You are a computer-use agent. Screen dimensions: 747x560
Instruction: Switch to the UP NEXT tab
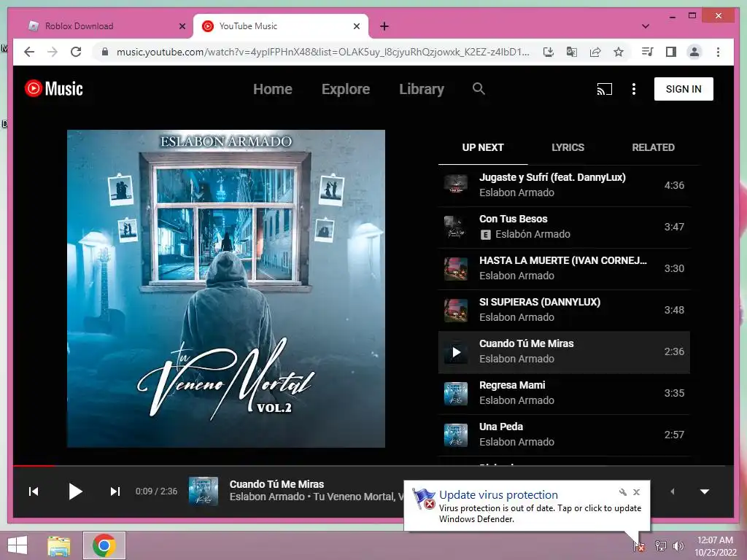click(x=483, y=147)
